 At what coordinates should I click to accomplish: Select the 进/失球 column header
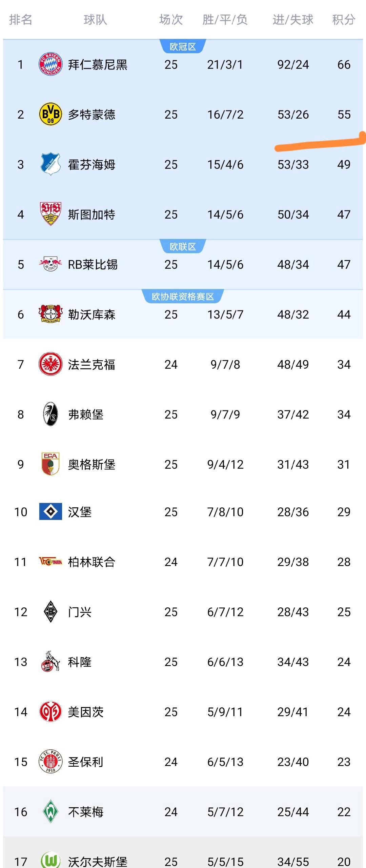293,20
